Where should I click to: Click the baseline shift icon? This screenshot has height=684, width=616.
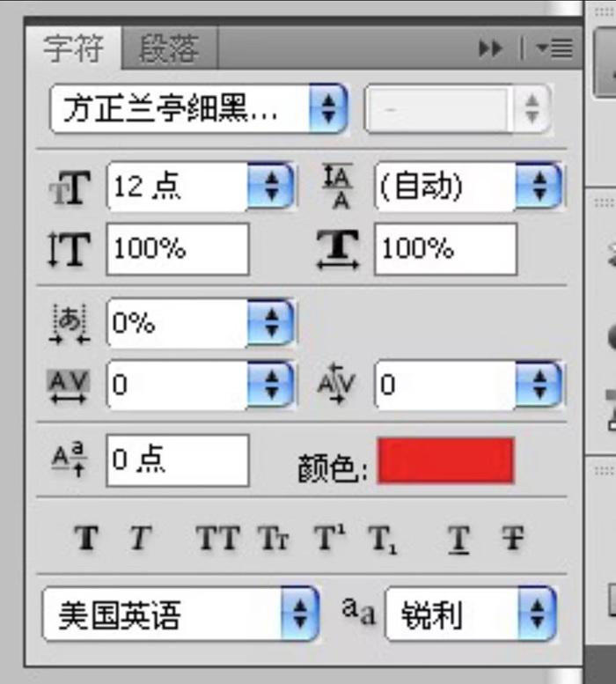pos(70,460)
